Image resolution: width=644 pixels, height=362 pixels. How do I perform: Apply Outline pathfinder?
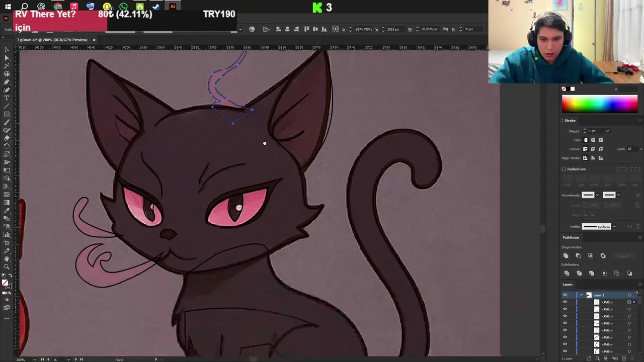point(617,273)
